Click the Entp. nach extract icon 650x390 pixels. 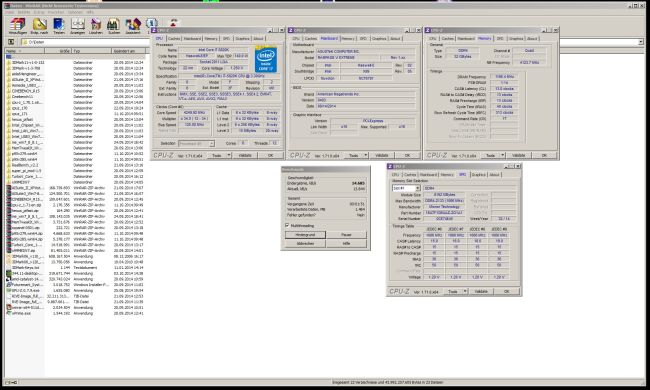coord(39,26)
